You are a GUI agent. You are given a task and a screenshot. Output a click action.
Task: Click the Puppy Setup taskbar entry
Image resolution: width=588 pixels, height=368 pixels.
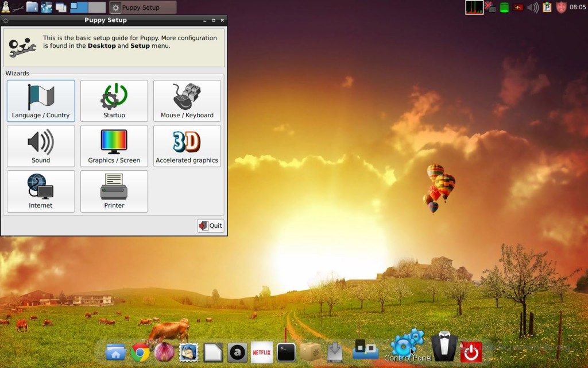click(142, 7)
